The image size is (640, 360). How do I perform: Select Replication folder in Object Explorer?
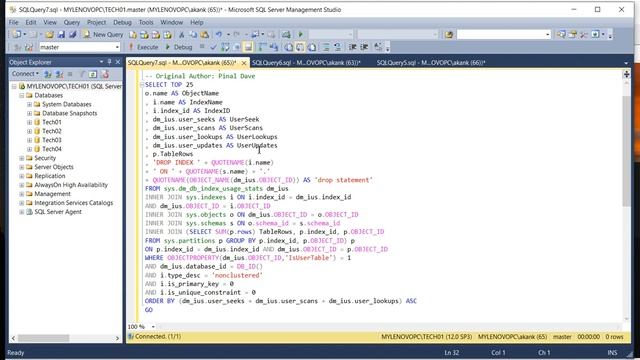(x=49, y=176)
